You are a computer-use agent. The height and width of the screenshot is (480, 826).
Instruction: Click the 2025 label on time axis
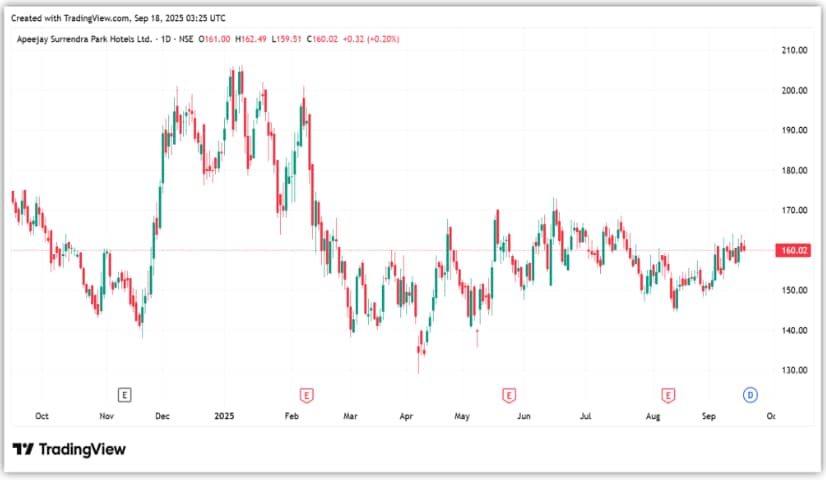click(223, 414)
